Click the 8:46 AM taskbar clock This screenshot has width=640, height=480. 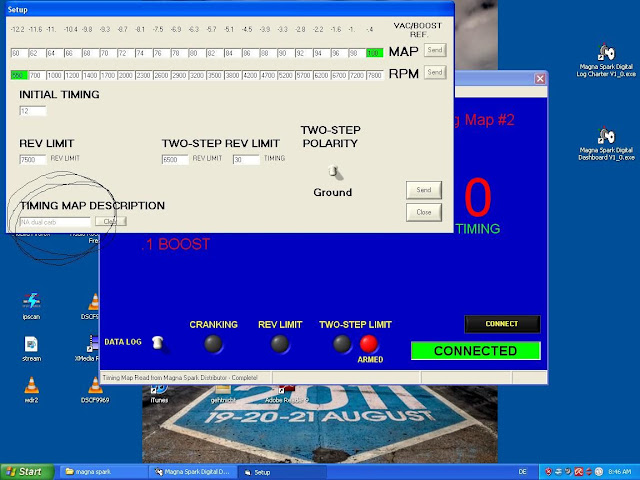pos(620,472)
